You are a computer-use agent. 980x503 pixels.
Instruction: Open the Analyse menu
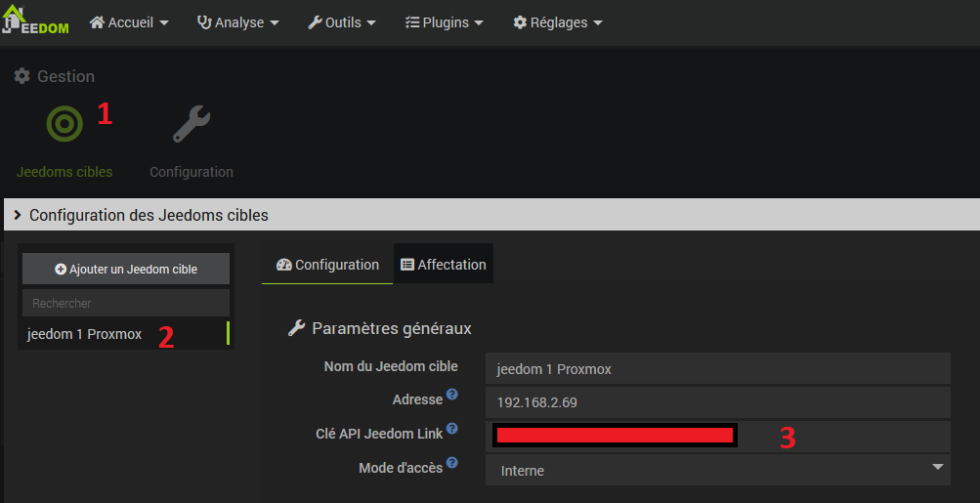[x=238, y=22]
